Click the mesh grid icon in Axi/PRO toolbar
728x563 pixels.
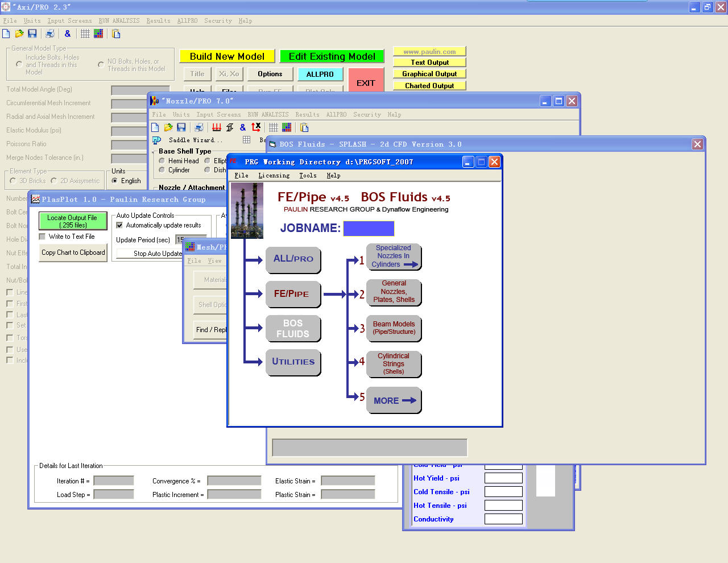click(x=85, y=34)
